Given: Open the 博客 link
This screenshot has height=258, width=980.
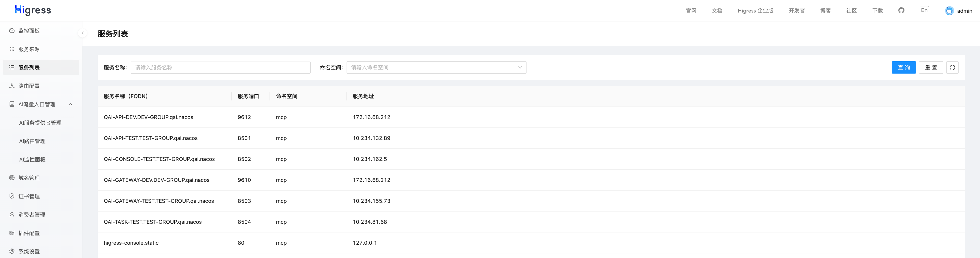Looking at the screenshot, I should click(825, 11).
